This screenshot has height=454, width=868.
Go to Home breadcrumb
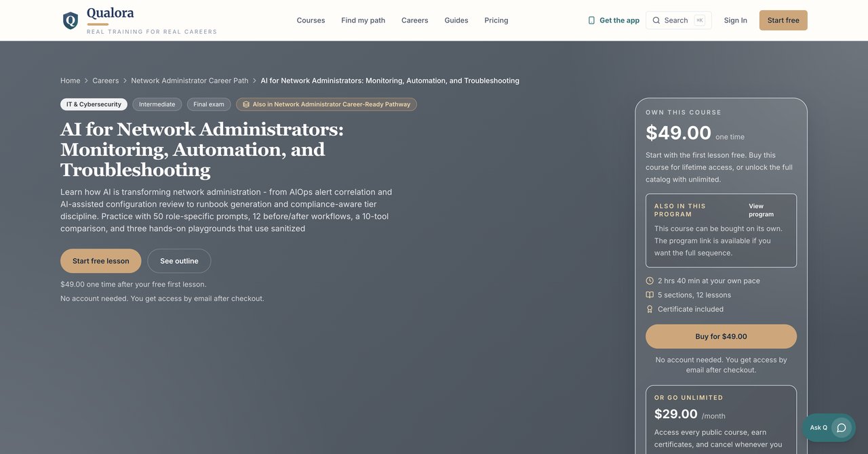pos(70,81)
